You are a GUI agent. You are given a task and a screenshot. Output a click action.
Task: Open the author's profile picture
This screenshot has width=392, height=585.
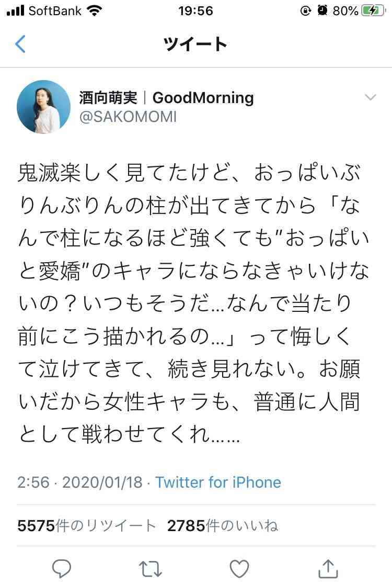pyautogui.click(x=43, y=107)
